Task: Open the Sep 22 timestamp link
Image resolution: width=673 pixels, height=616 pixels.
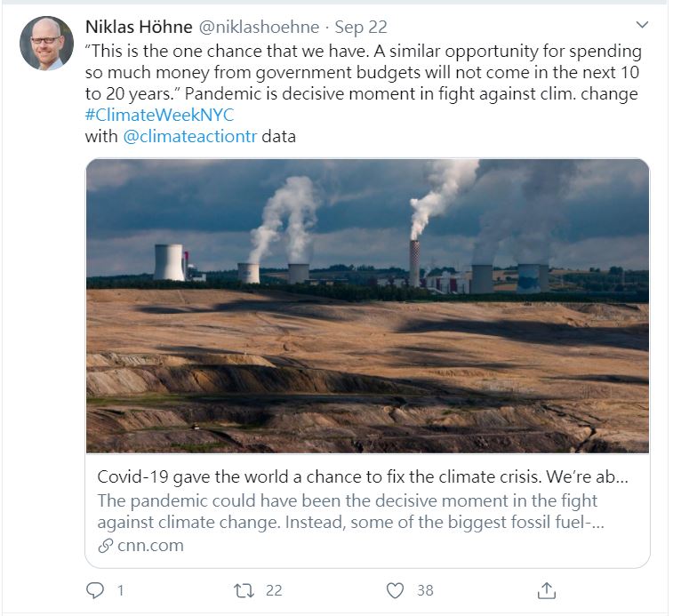Action: (x=361, y=27)
